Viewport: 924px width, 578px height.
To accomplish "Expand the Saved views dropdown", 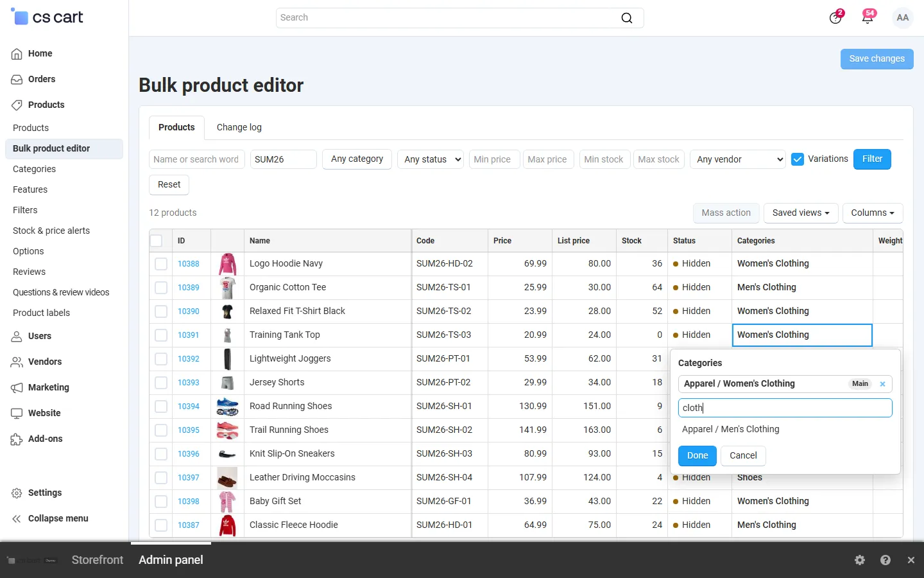I will tap(801, 213).
